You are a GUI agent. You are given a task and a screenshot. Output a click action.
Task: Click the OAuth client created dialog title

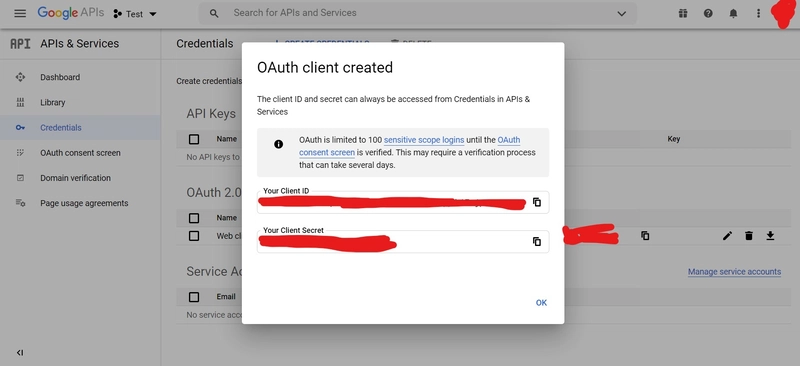point(325,67)
